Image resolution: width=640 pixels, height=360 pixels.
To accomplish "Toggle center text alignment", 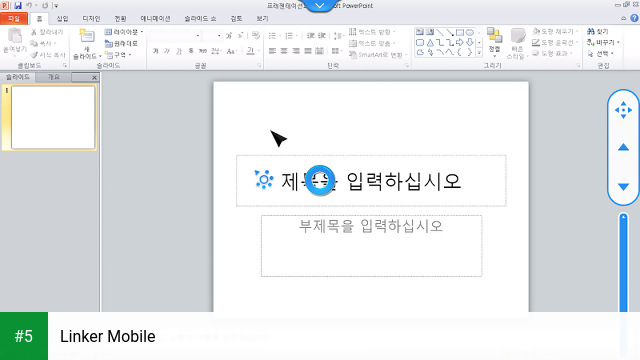I will (x=284, y=51).
